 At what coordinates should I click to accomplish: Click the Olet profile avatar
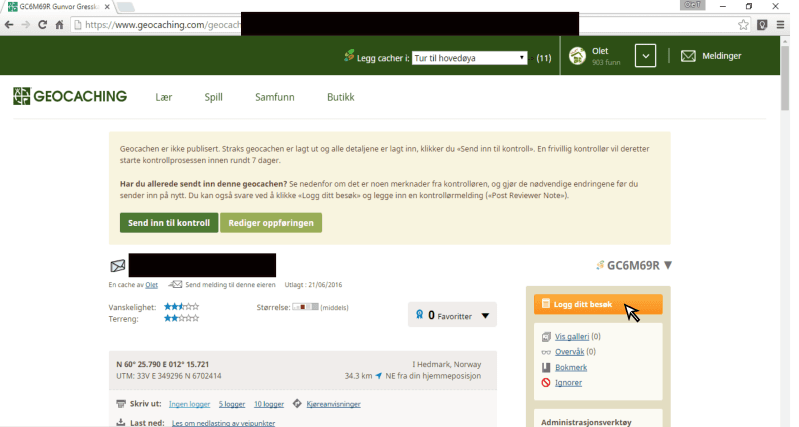pyautogui.click(x=577, y=56)
